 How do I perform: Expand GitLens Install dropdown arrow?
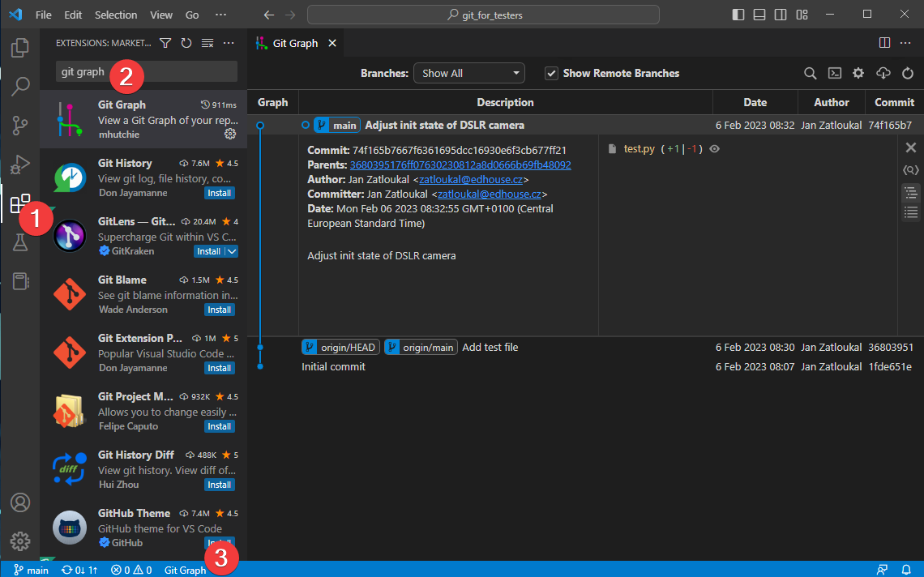[x=232, y=251]
